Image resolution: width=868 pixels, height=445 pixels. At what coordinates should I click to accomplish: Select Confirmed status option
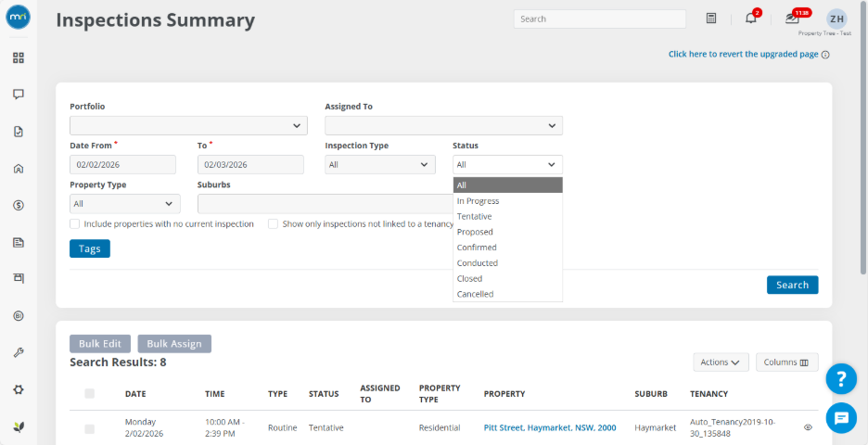pos(507,248)
